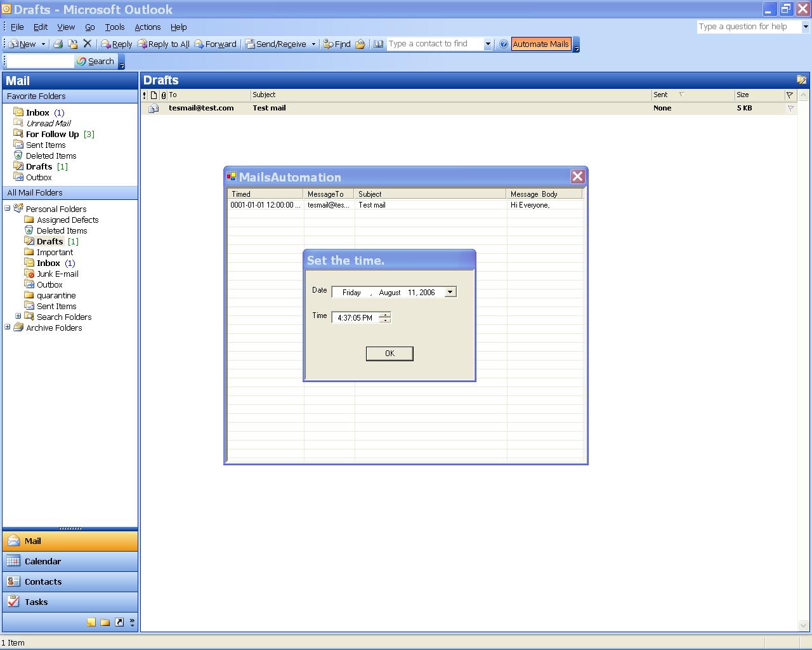The height and width of the screenshot is (650, 812).
Task: Click the Forward toolbar button
Action: pos(215,44)
